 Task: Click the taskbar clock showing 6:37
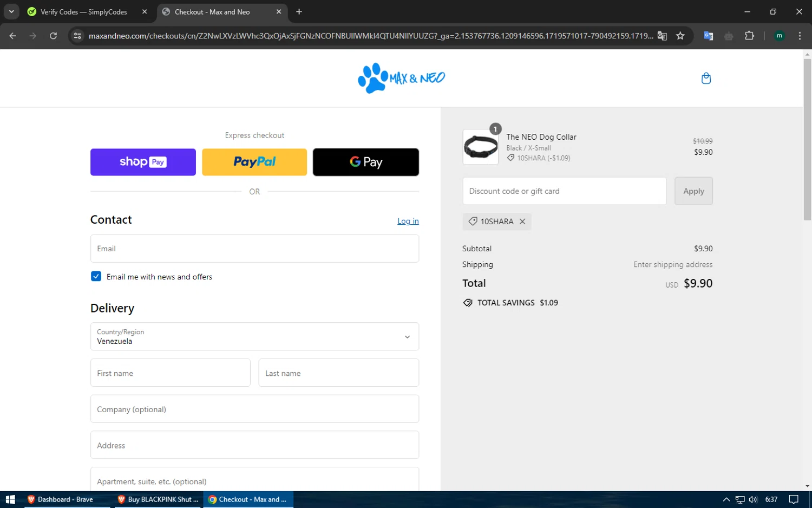(771, 499)
